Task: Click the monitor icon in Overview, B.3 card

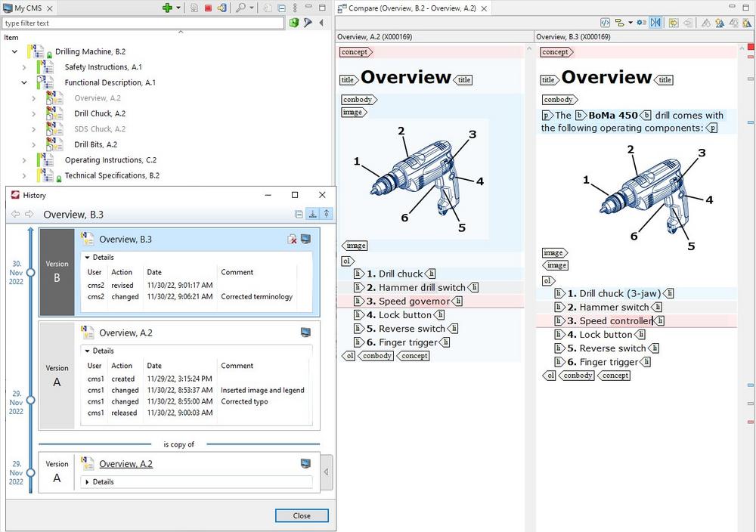Action: pyautogui.click(x=305, y=239)
